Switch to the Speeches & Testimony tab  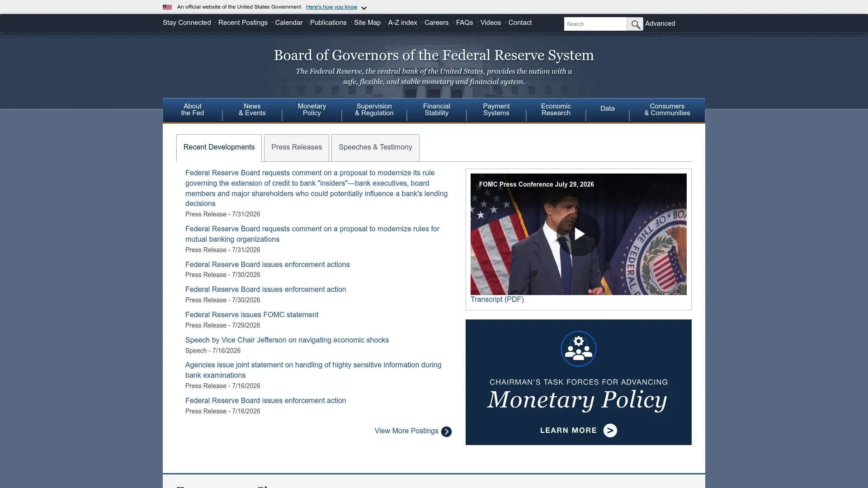(375, 148)
